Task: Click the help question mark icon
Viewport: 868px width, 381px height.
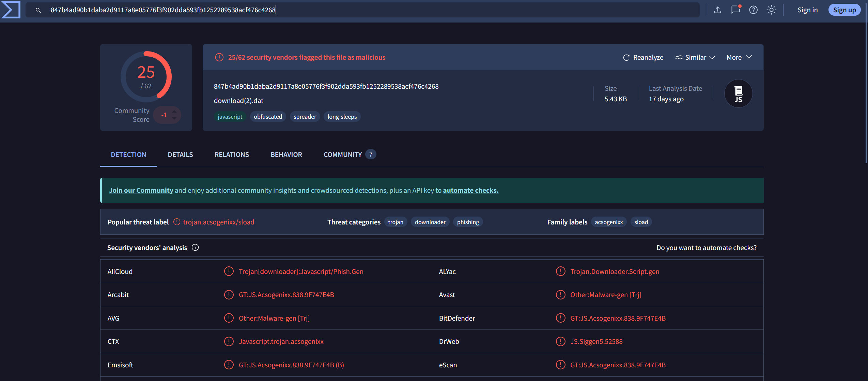Action: (753, 10)
